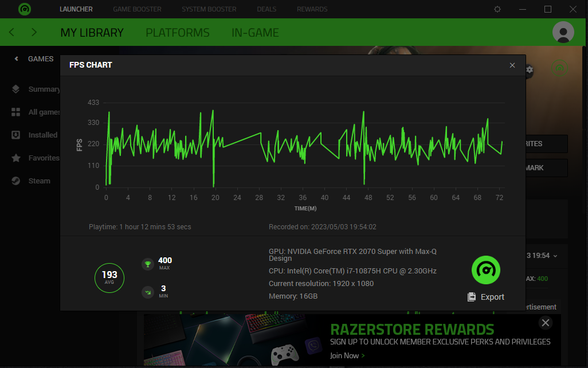Viewport: 588px width, 368px height.
Task: Click Join Now link in advertisement
Action: 347,355
